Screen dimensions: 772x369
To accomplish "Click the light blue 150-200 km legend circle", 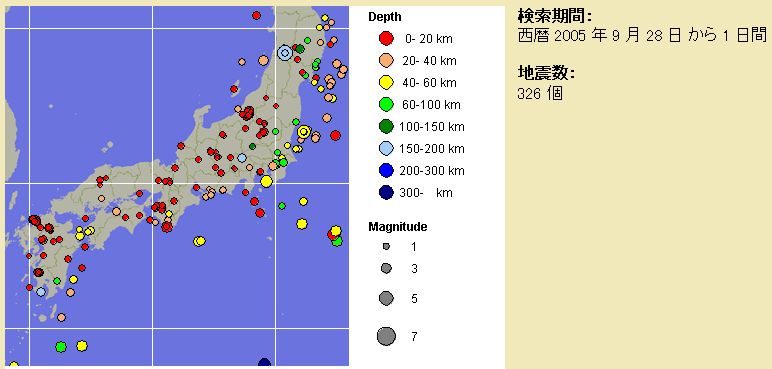I will pyautogui.click(x=386, y=148).
